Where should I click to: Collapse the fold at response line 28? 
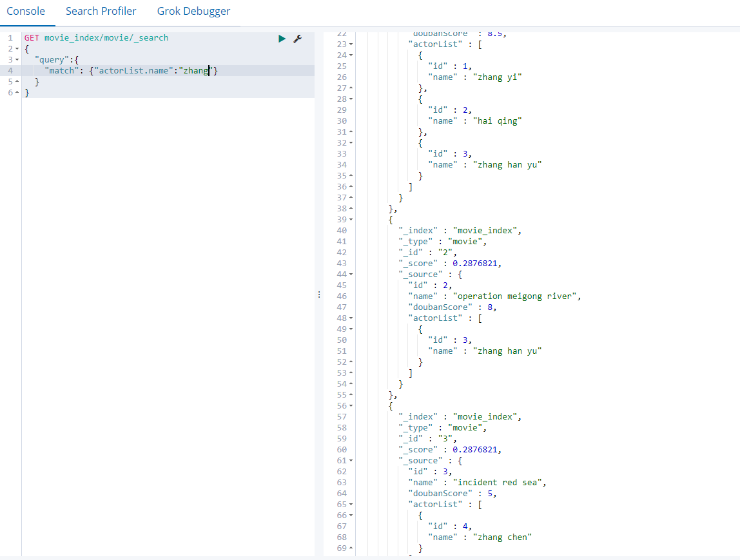[351, 99]
